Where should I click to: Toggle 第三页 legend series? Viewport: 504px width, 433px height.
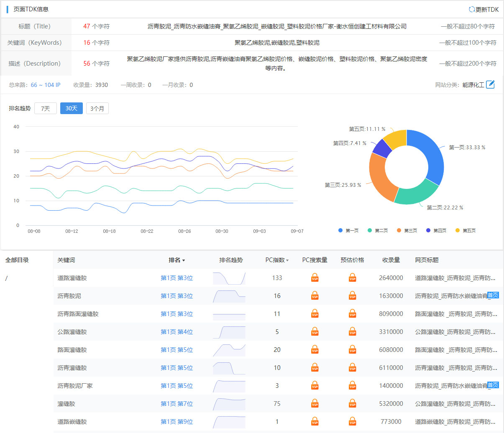(407, 230)
